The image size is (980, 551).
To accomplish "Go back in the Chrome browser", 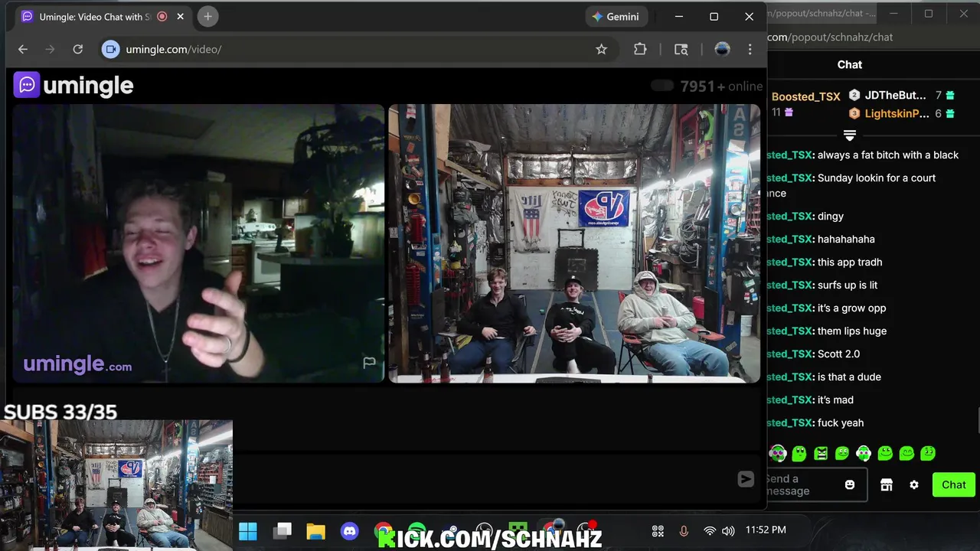I will (23, 49).
